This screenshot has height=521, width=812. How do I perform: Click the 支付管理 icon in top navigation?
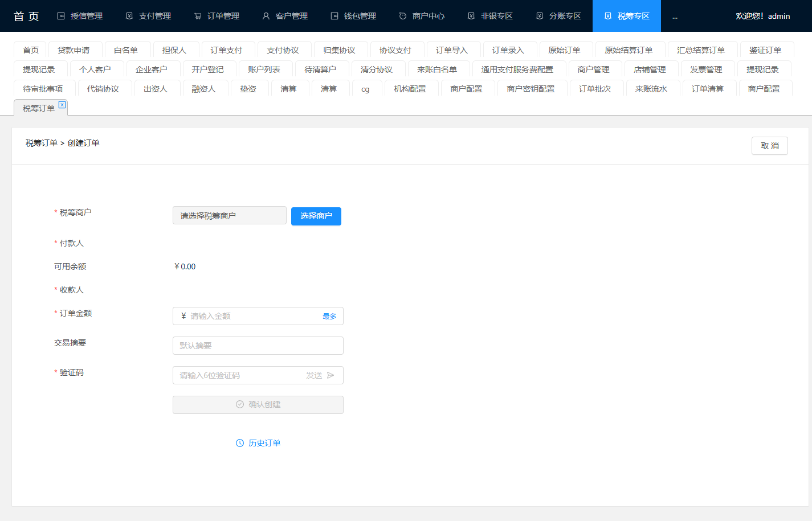(x=129, y=16)
